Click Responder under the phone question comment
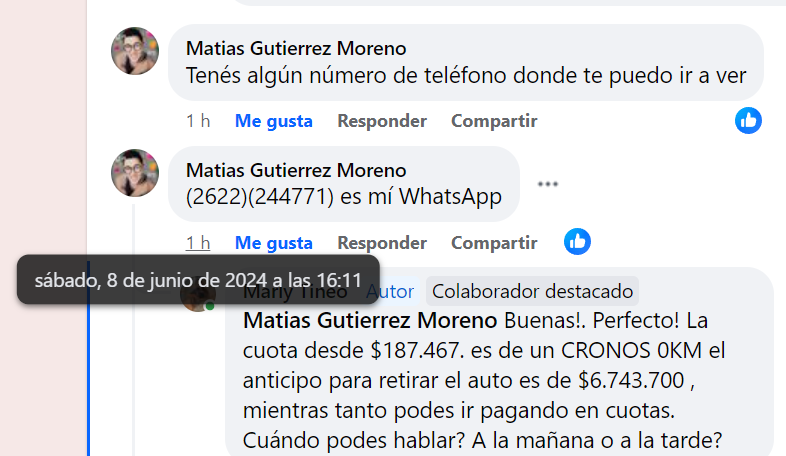 (382, 121)
